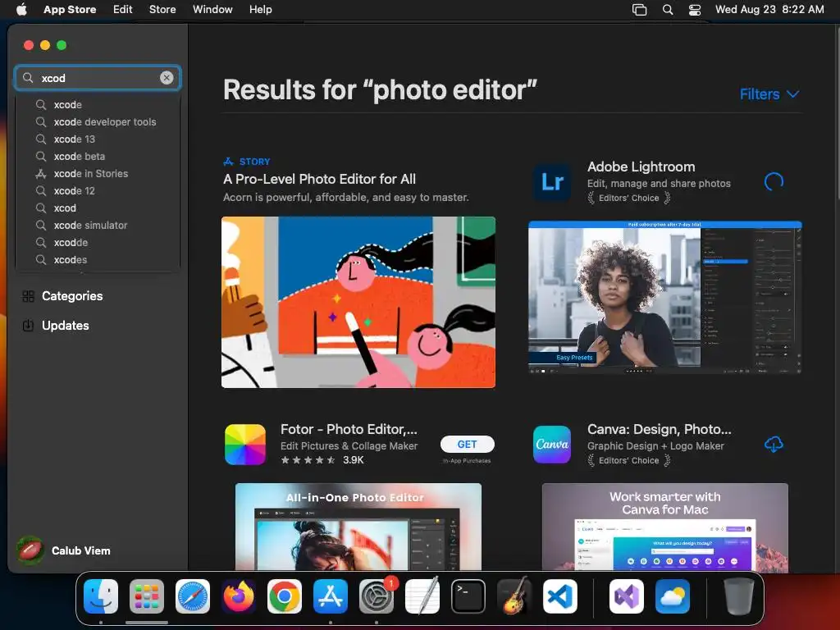Image resolution: width=840 pixels, height=630 pixels.
Task: Click the search magnifier icon in the field
Action: tap(28, 78)
